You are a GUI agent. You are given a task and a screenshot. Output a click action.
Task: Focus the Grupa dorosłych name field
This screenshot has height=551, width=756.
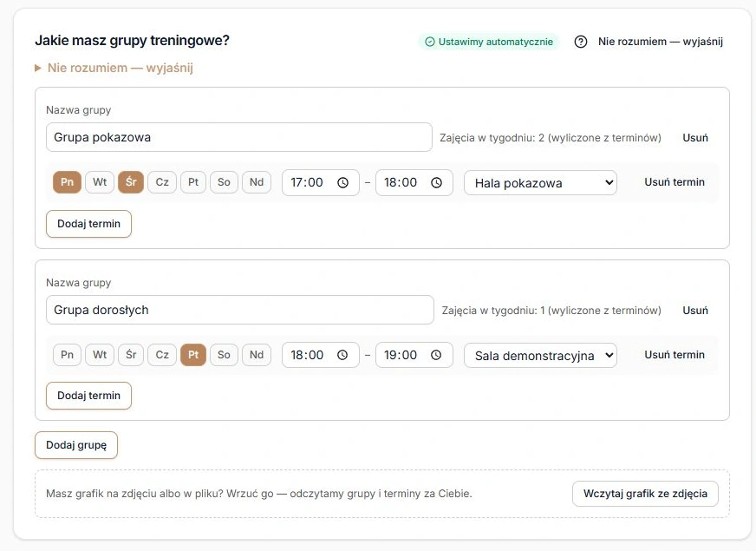240,310
